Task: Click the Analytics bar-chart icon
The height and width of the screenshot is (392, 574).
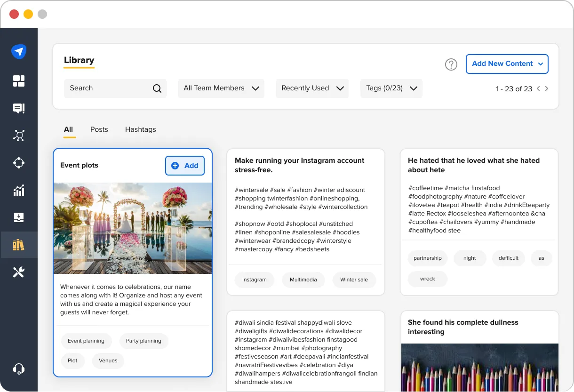Action: [19, 190]
